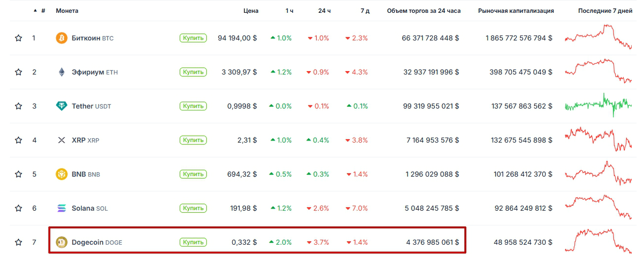Click Купить button for Эфириум
644x258 pixels.
[x=193, y=72]
